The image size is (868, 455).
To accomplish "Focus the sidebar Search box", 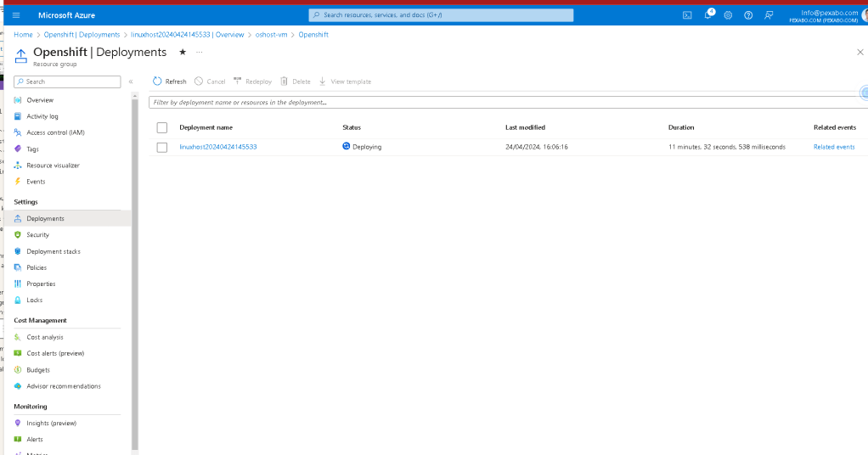I will click(67, 81).
